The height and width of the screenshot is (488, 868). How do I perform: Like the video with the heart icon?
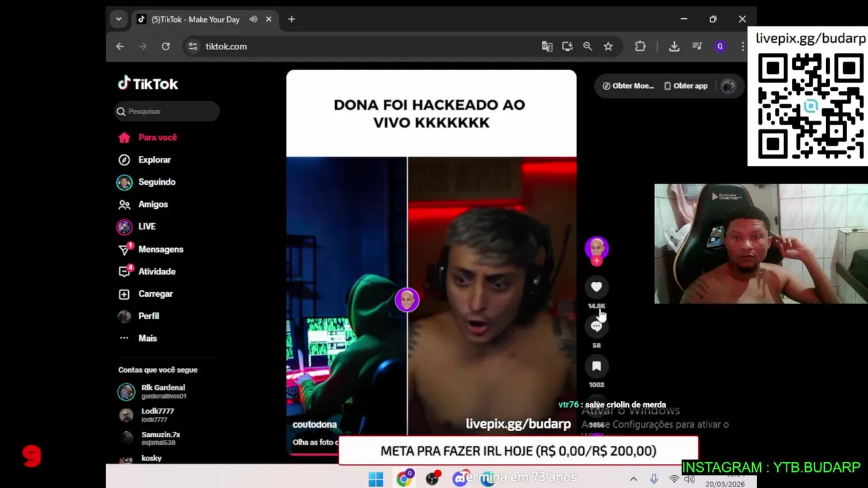(596, 287)
